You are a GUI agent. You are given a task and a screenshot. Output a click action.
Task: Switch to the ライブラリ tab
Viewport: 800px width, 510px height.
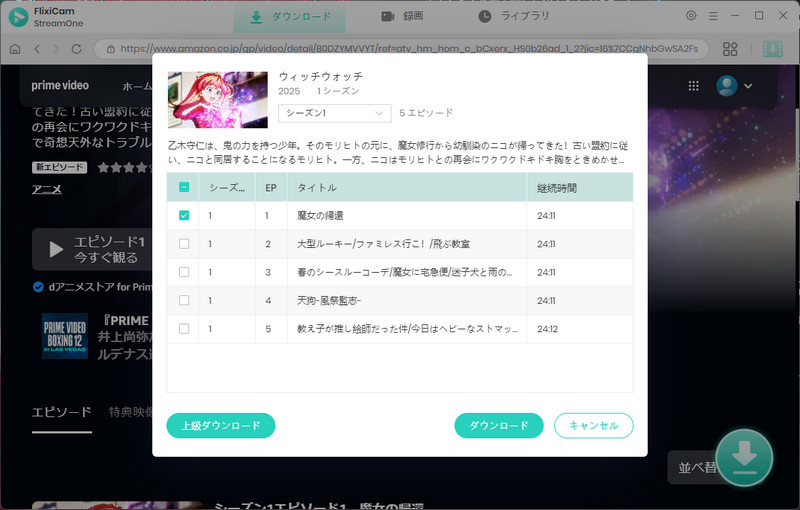click(514, 17)
